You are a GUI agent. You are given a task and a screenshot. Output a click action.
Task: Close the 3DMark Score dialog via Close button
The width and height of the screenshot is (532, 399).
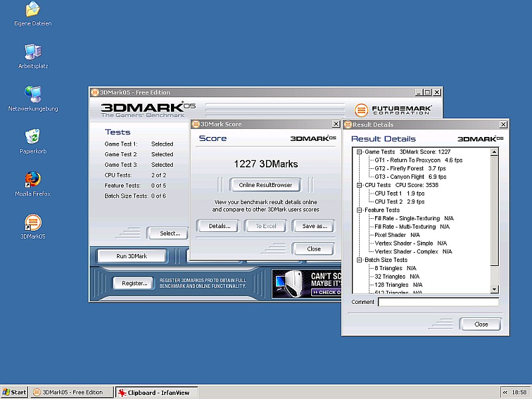(x=313, y=249)
